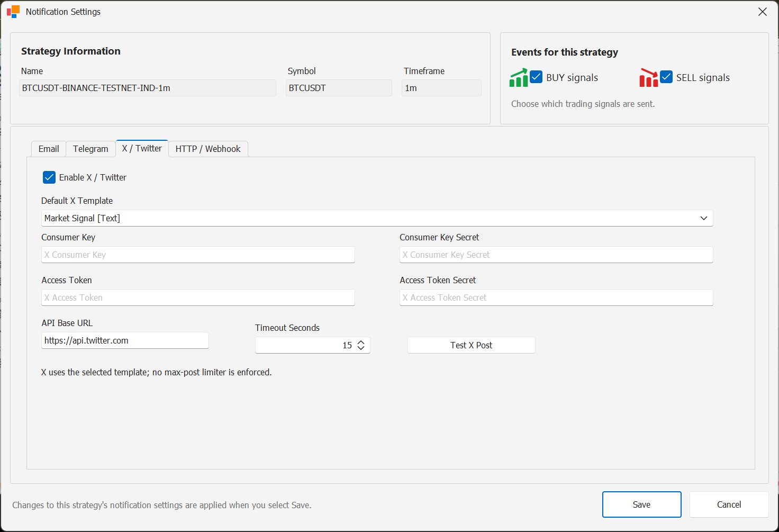
Task: Click the 'Changes to this strategy's notification settings' note
Action: pos(162,505)
